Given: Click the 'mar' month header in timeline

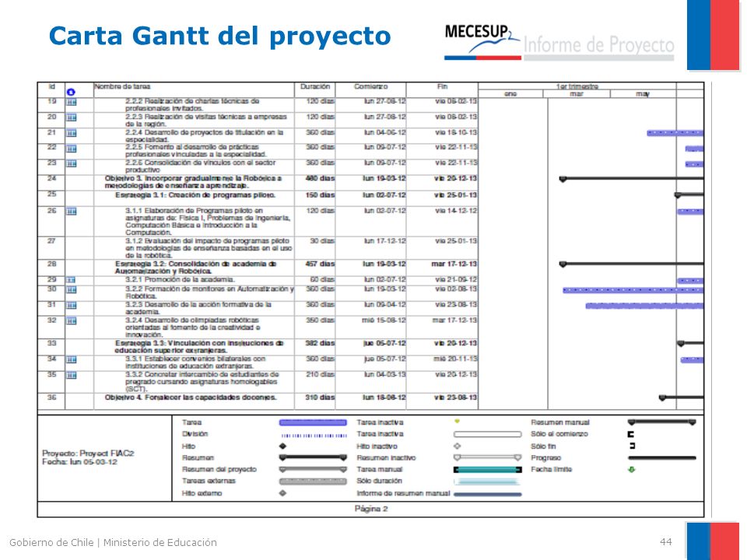Looking at the screenshot, I should (577, 94).
